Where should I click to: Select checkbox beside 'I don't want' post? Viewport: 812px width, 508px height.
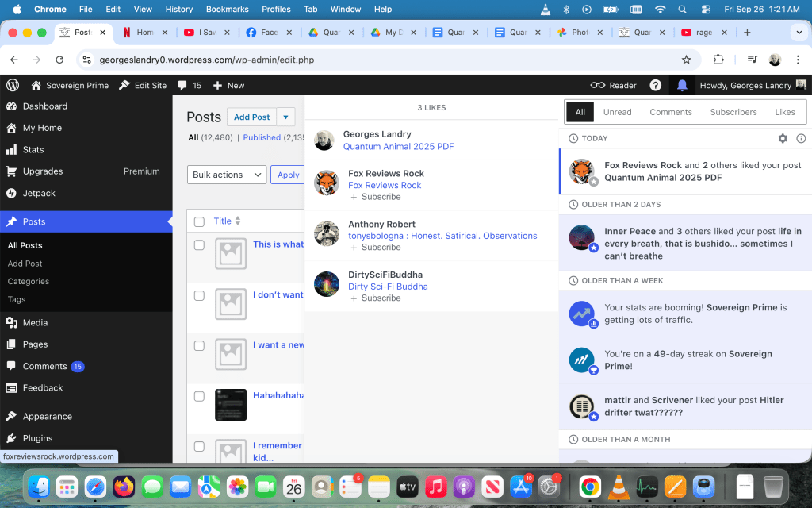[x=199, y=295]
